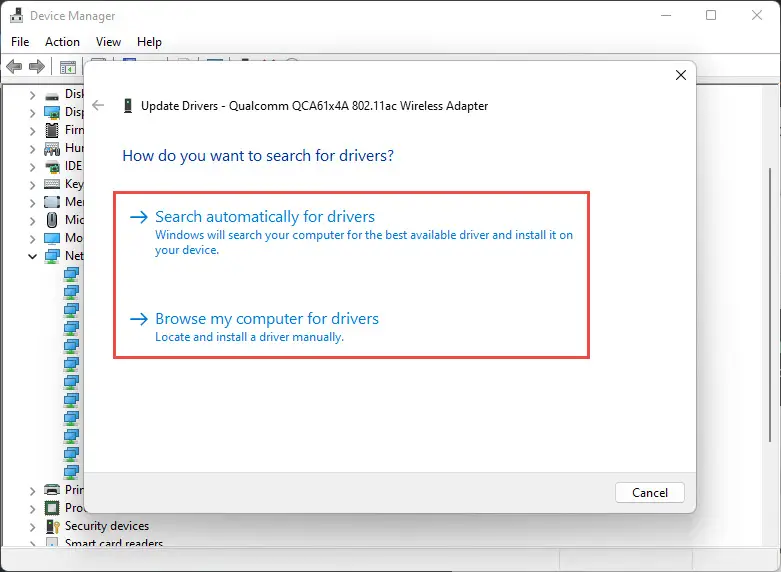Select the Processors icon
Screen dimensions: 781x572
coord(52,508)
